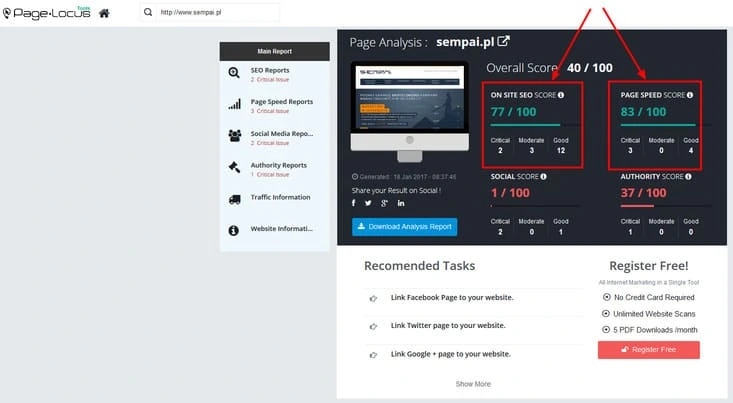The image size is (733, 403).
Task: Share result via Facebook icon
Action: tap(353, 203)
